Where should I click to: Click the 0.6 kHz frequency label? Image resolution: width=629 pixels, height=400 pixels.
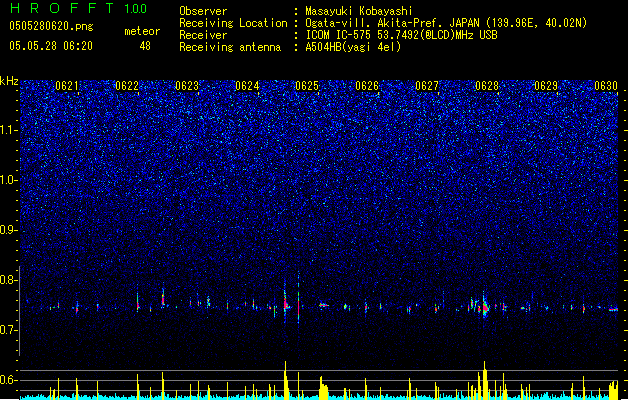tap(8, 380)
